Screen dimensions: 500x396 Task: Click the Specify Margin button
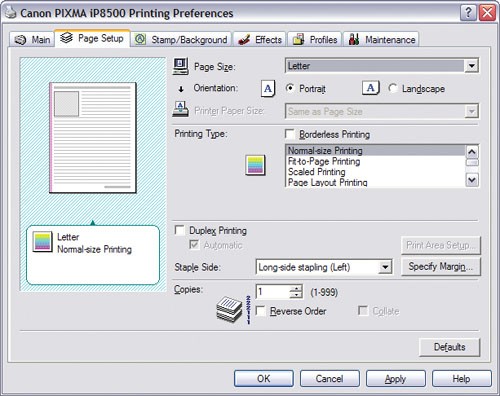(x=441, y=266)
